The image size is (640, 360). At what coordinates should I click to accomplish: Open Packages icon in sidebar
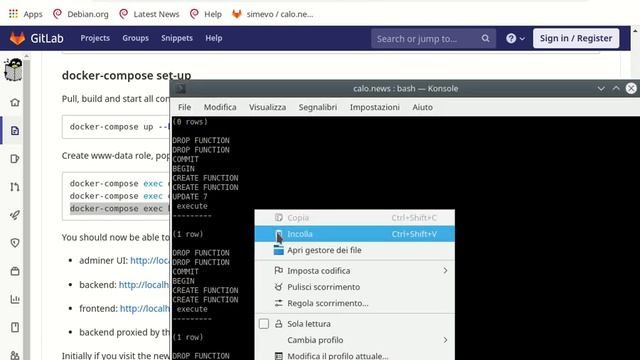(15, 271)
